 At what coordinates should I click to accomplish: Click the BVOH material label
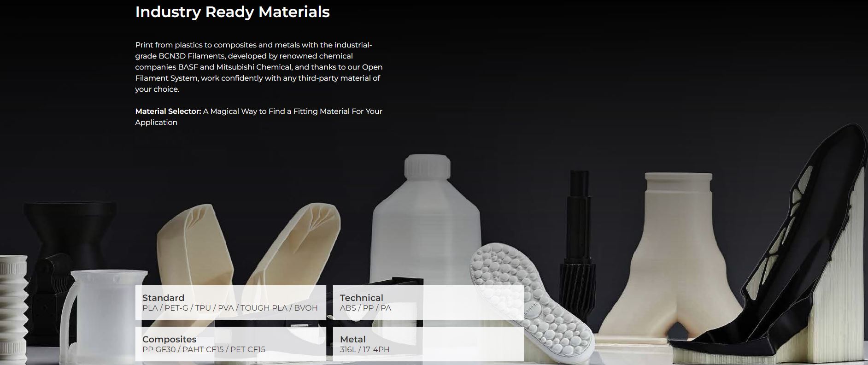click(x=306, y=308)
